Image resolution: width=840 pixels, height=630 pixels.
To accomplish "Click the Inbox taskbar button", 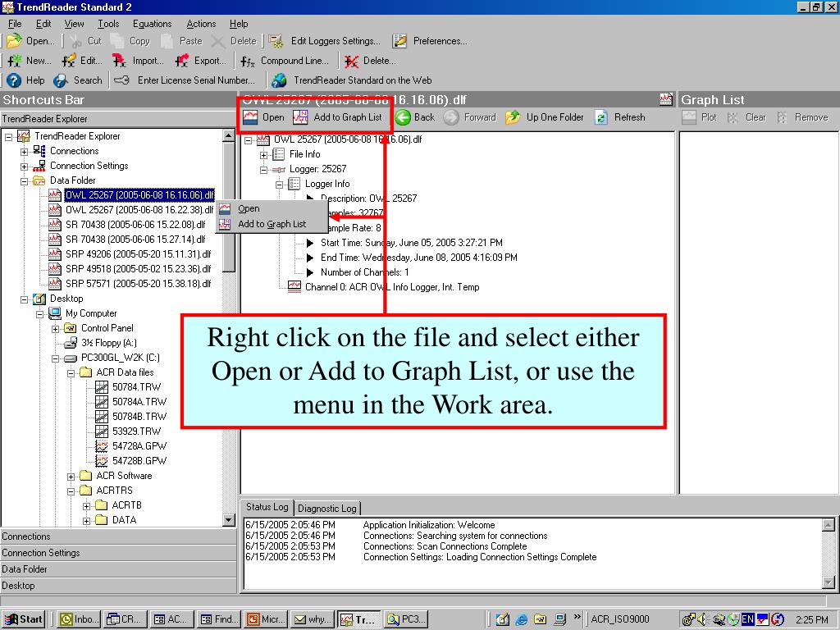I will (x=78, y=619).
